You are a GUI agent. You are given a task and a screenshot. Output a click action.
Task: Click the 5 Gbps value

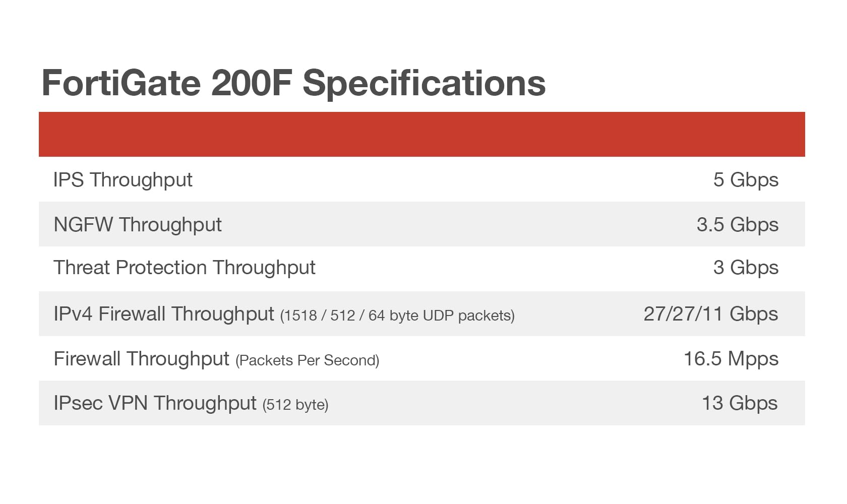pos(745,180)
